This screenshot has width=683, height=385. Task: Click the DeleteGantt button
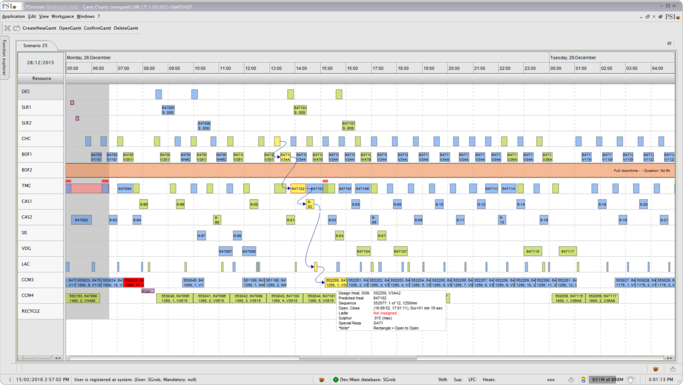click(126, 28)
